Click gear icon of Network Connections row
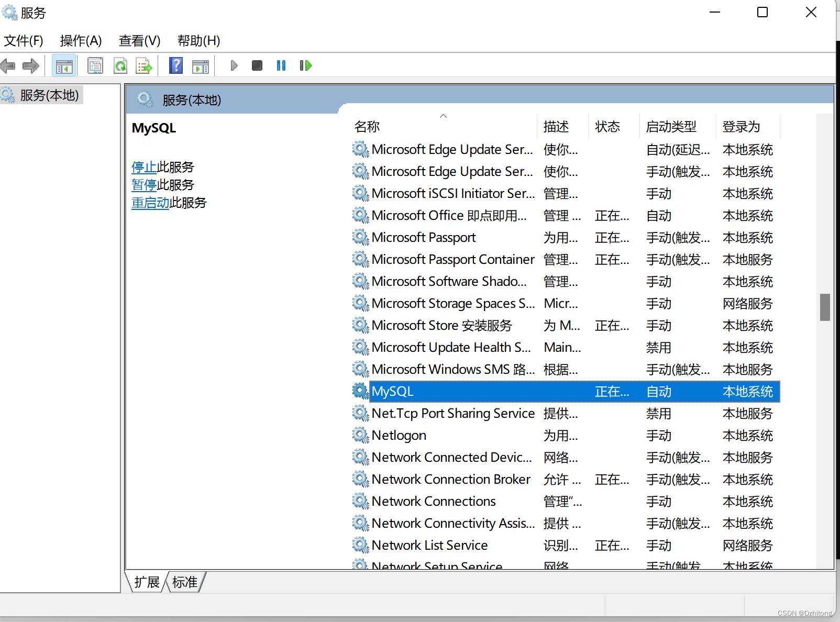840x622 pixels. [x=360, y=501]
